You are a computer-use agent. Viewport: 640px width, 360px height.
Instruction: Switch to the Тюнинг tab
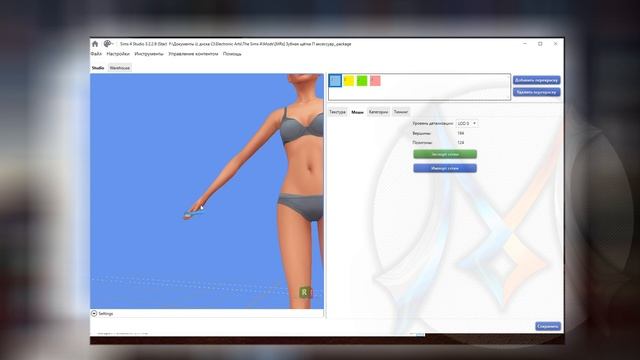(x=401, y=112)
